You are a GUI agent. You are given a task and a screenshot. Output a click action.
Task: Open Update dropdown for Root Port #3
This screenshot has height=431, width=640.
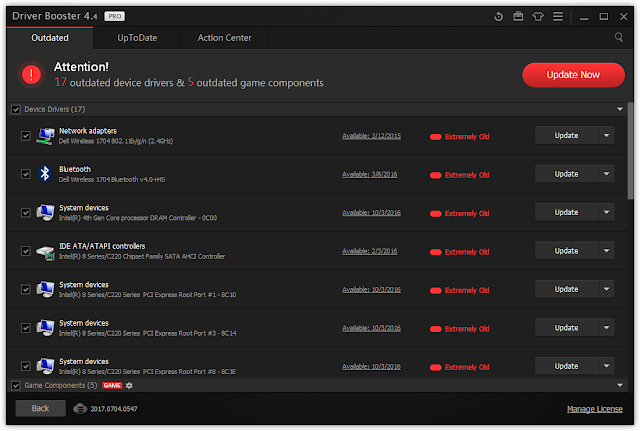tap(607, 327)
